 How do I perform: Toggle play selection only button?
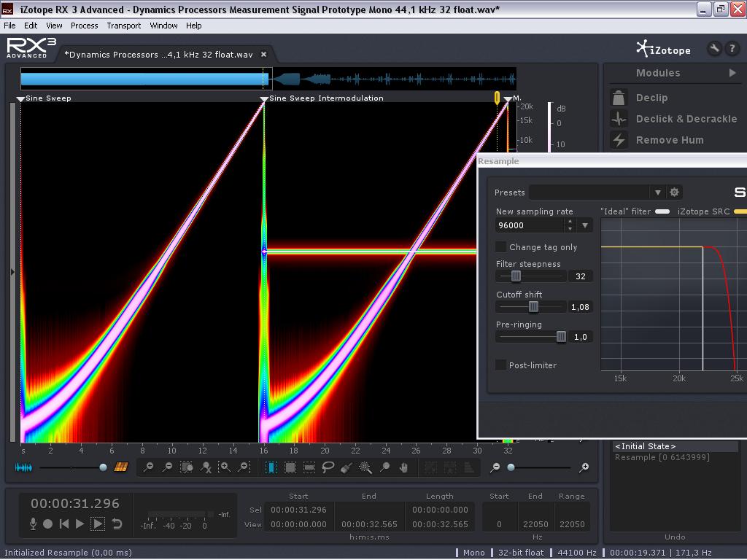98,524
